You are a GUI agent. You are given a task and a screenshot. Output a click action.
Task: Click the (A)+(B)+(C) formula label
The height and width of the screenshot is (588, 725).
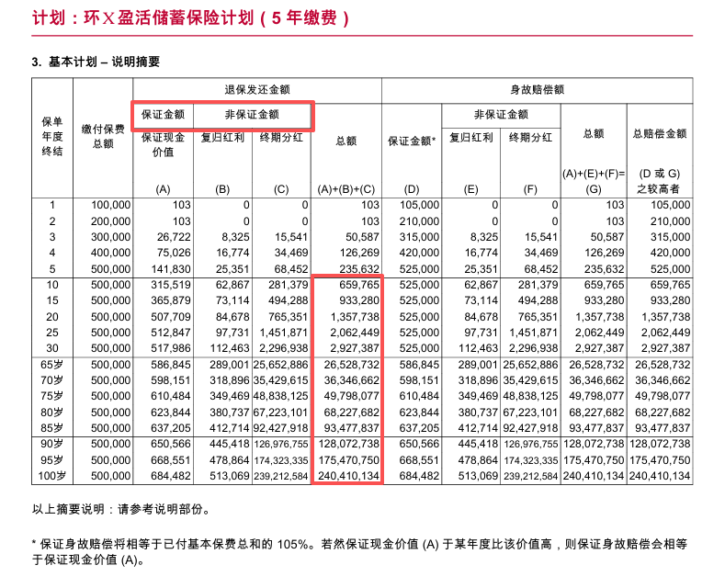346,189
